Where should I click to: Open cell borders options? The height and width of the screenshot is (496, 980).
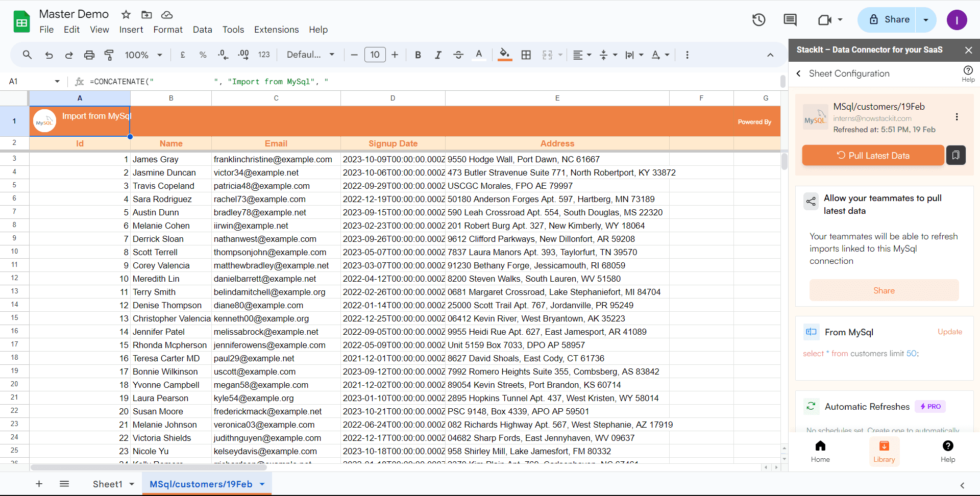point(526,55)
